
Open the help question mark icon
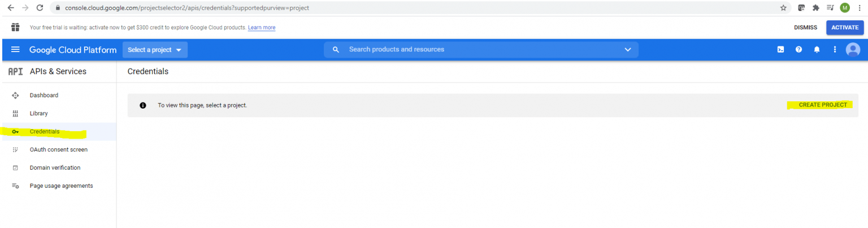coord(798,50)
